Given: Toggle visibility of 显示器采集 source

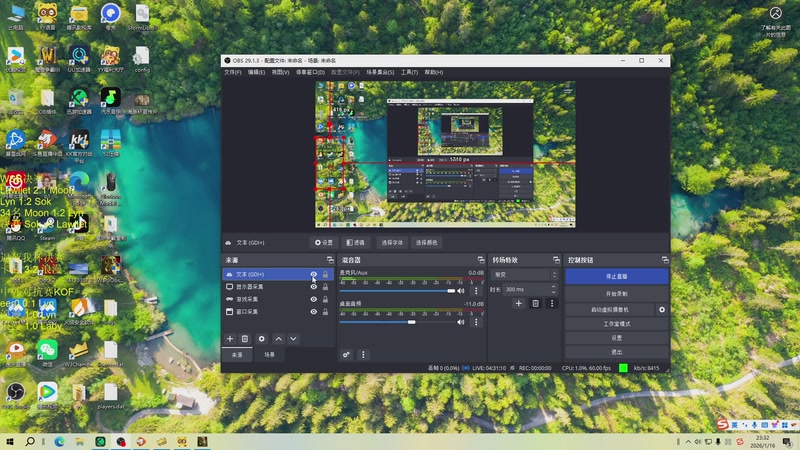Looking at the screenshot, I should [314, 287].
